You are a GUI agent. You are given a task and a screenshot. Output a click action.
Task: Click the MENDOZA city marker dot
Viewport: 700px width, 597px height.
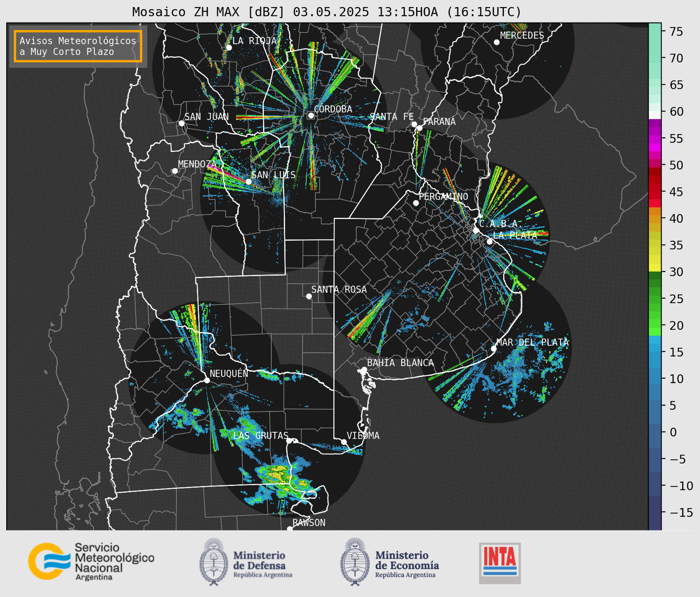click(x=175, y=171)
